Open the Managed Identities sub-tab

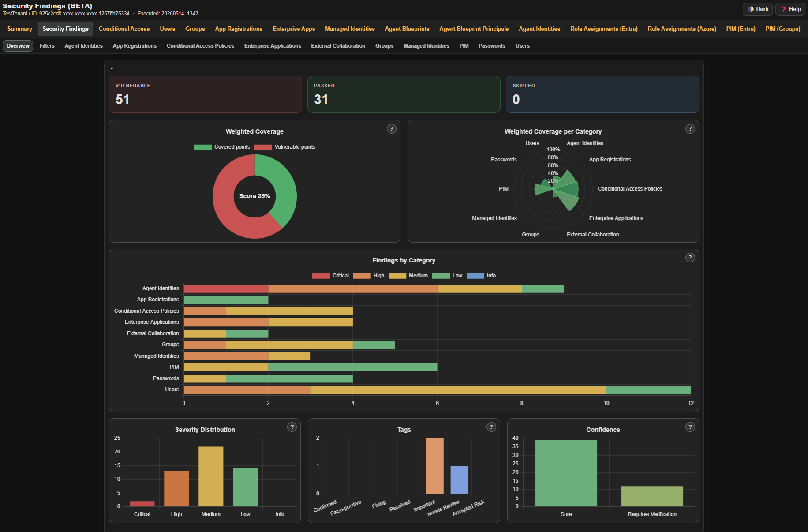[x=426, y=46]
